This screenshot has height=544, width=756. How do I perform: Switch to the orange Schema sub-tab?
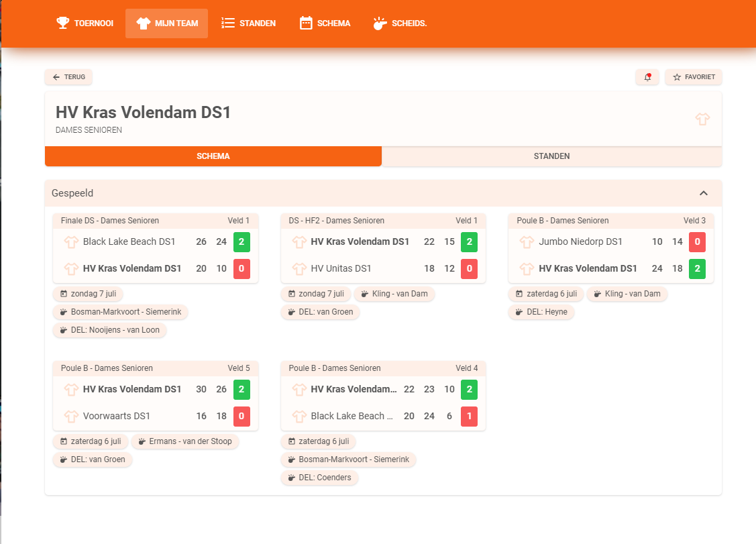click(x=213, y=156)
